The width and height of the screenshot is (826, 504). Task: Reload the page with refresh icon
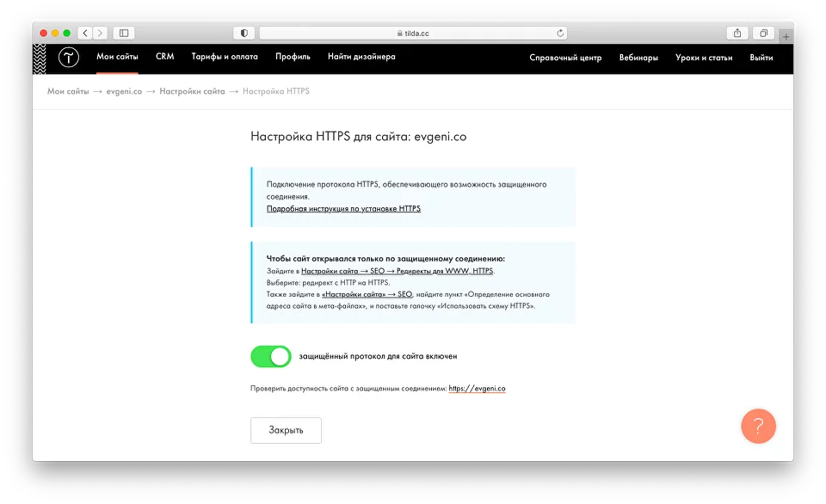click(560, 34)
